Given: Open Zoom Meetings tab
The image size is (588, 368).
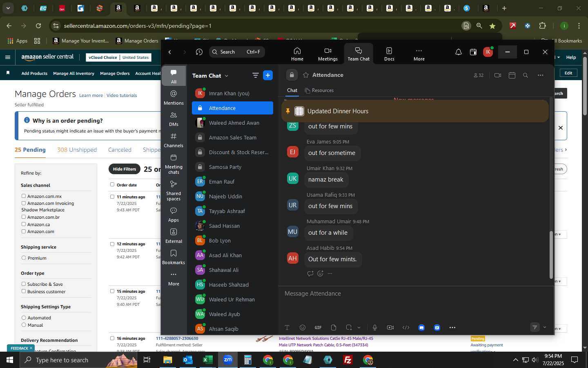Looking at the screenshot, I should (x=327, y=54).
